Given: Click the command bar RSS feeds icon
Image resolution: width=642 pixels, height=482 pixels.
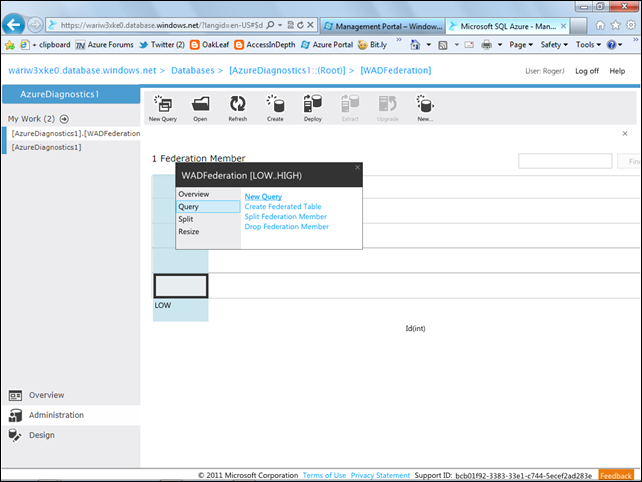Looking at the screenshot, I should pos(443,45).
